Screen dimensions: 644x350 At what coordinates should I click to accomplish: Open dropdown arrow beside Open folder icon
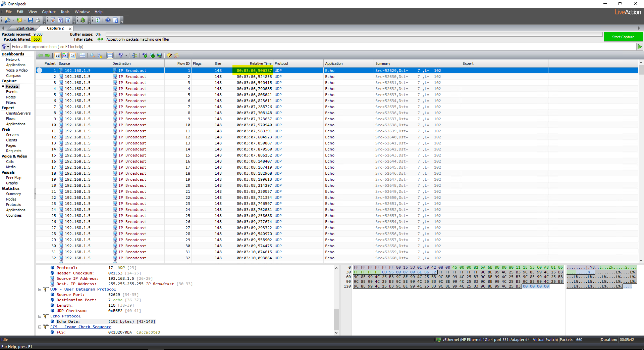(x=25, y=20)
